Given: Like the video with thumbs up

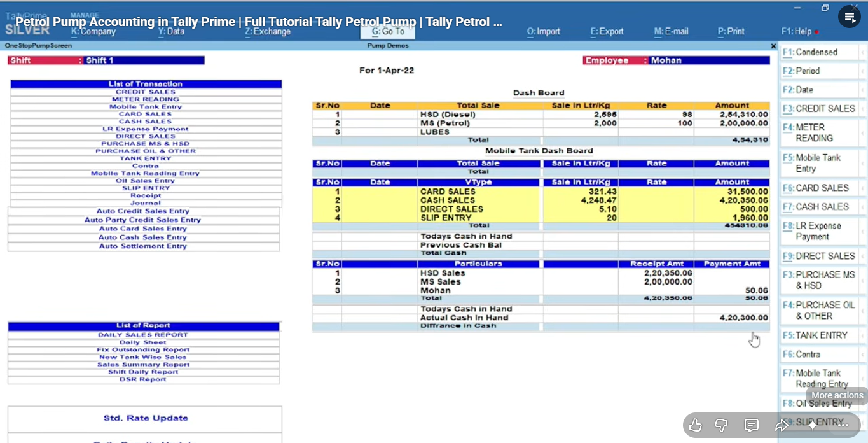Looking at the screenshot, I should click(x=696, y=425).
